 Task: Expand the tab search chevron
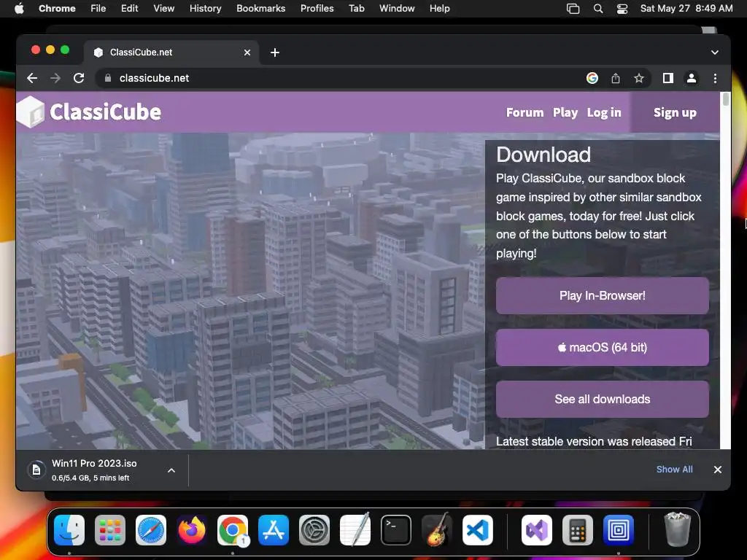click(x=715, y=52)
